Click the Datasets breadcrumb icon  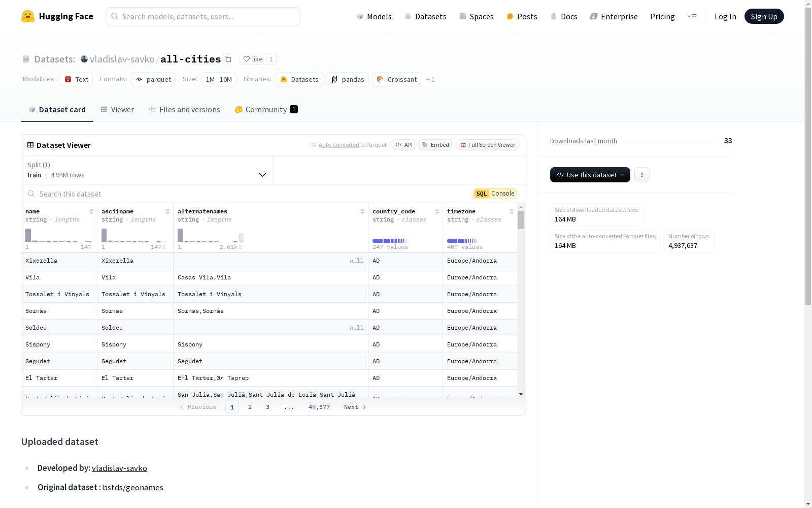(x=26, y=59)
